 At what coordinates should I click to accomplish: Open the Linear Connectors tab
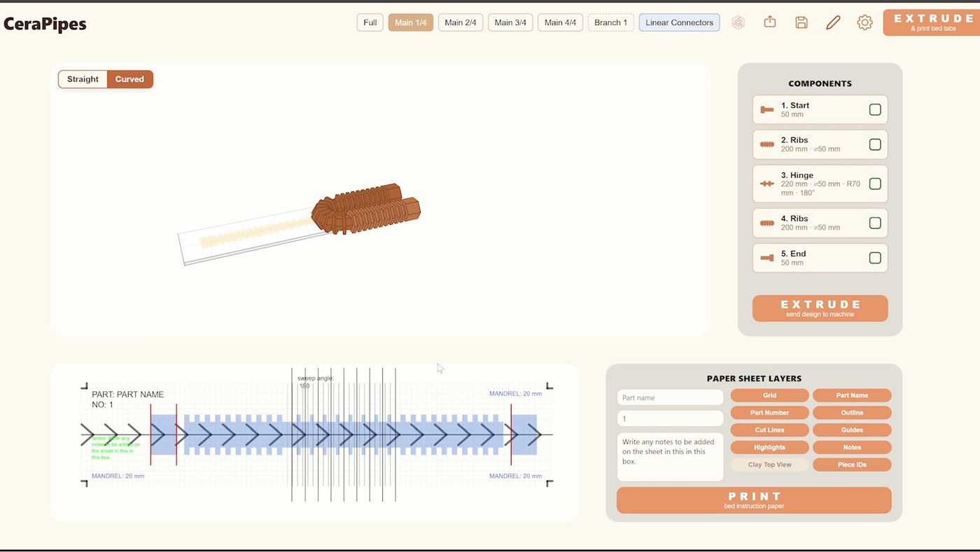[679, 22]
